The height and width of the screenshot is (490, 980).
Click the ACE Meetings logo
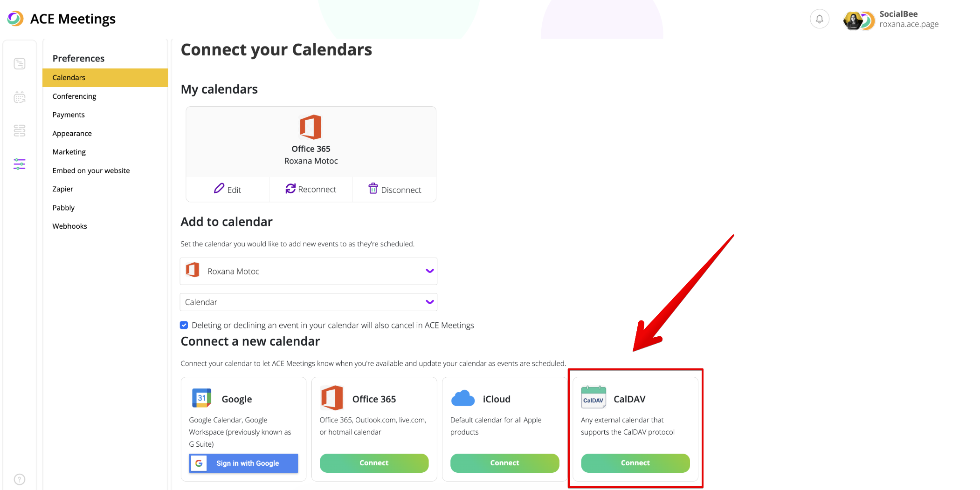[x=15, y=19]
